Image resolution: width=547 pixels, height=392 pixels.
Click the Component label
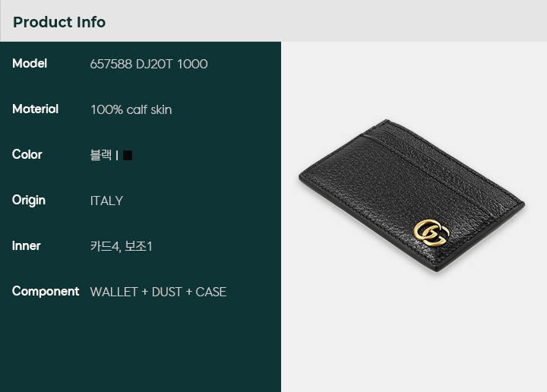tap(46, 292)
